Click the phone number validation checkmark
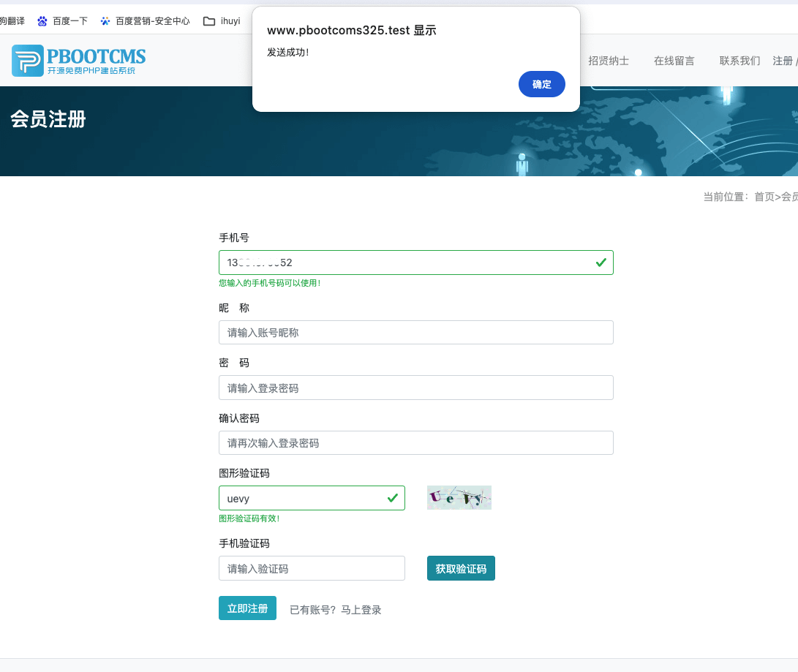The image size is (798, 672). [x=601, y=263]
